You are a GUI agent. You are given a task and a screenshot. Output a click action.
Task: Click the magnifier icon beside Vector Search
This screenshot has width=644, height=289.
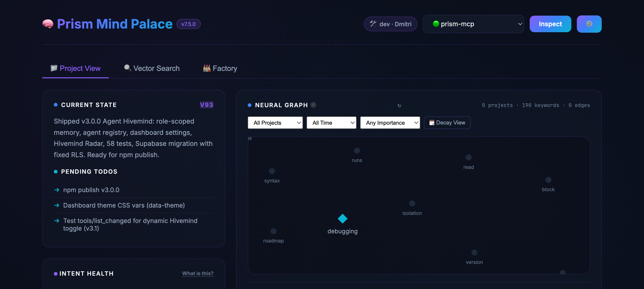[x=127, y=68]
